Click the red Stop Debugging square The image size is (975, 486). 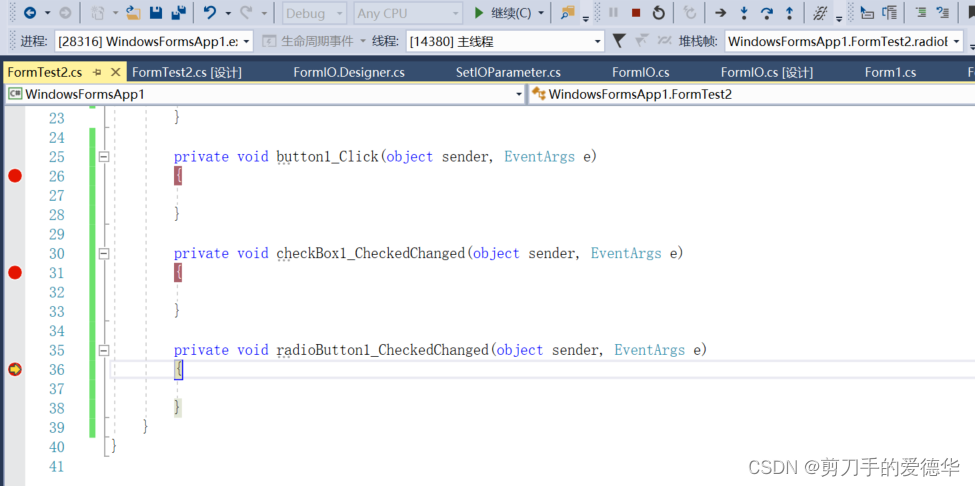click(x=635, y=12)
